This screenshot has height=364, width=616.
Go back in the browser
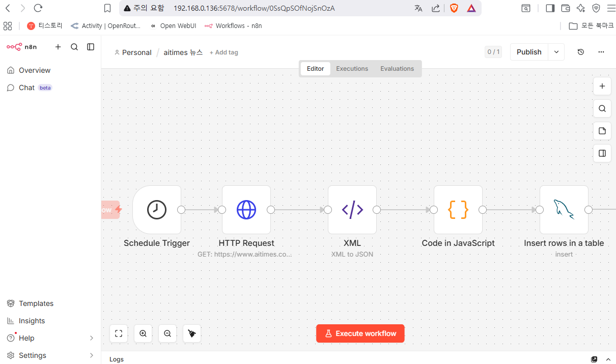tap(8, 8)
